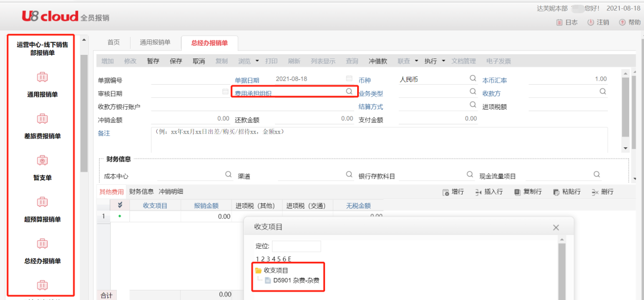Click the 费用承担组织 label link
Screen dimensions: 644x300
click(253, 93)
